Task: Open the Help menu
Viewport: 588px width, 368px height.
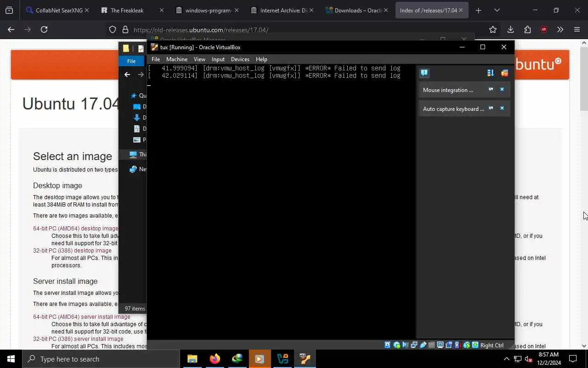Action: [261, 59]
